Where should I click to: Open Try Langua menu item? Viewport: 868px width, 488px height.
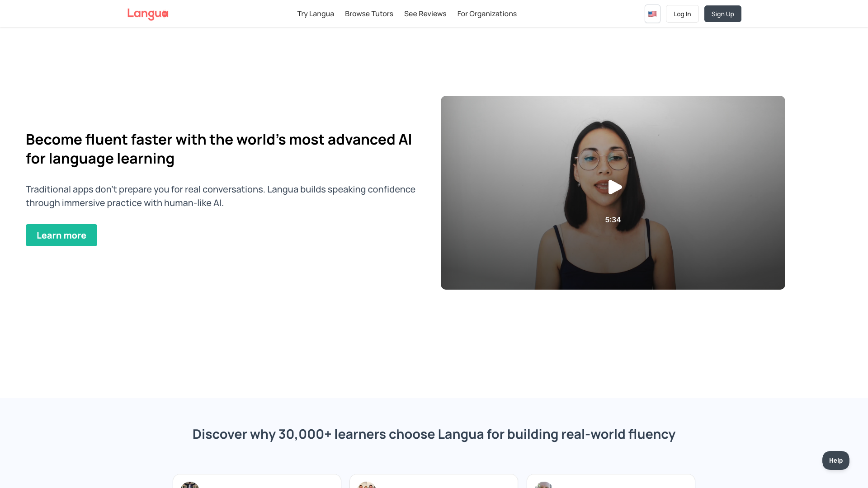(316, 14)
